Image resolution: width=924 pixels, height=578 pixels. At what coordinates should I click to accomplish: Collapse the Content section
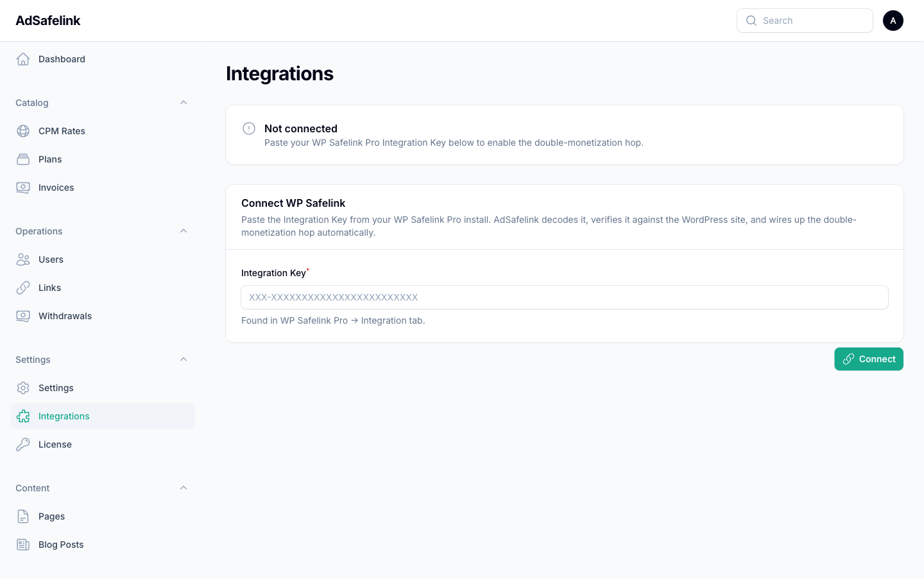click(x=184, y=488)
